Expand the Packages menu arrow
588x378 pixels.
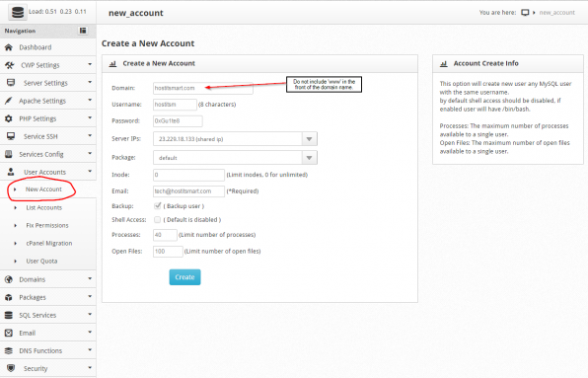click(x=90, y=297)
